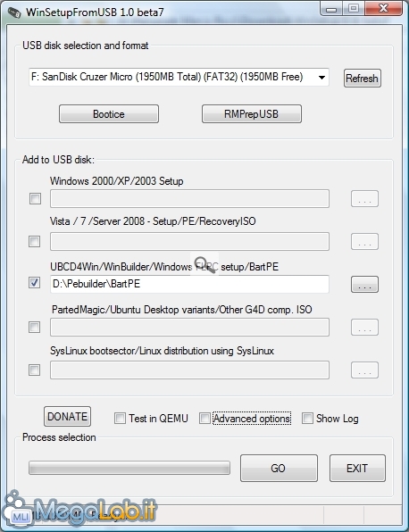The height and width of the screenshot is (532, 409).
Task: Expand the USB disk selection dropdown arrow
Action: coord(321,78)
